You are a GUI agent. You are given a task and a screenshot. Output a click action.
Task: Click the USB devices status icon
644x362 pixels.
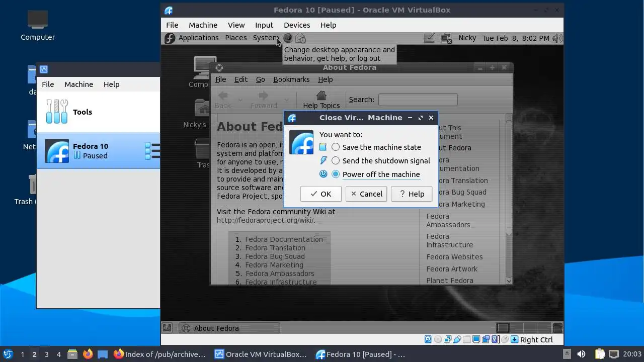click(457, 340)
